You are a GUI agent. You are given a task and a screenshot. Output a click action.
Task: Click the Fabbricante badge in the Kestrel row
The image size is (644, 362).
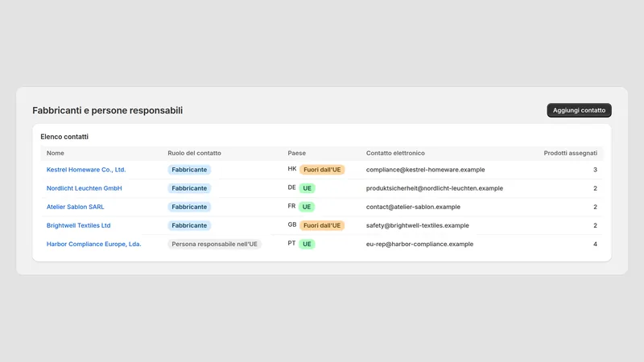(x=189, y=170)
